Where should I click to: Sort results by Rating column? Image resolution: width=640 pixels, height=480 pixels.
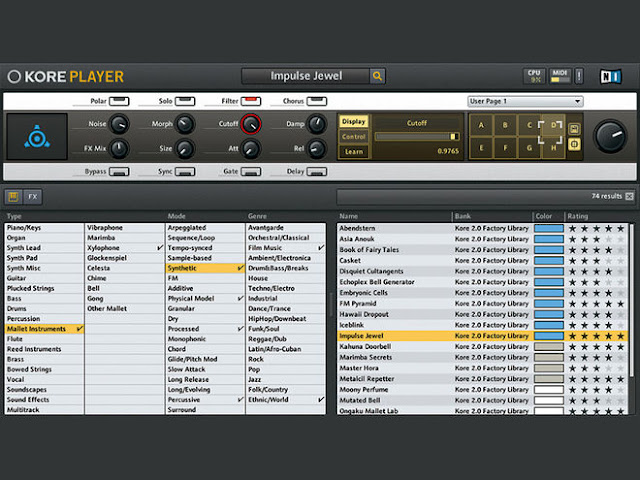[x=578, y=216]
